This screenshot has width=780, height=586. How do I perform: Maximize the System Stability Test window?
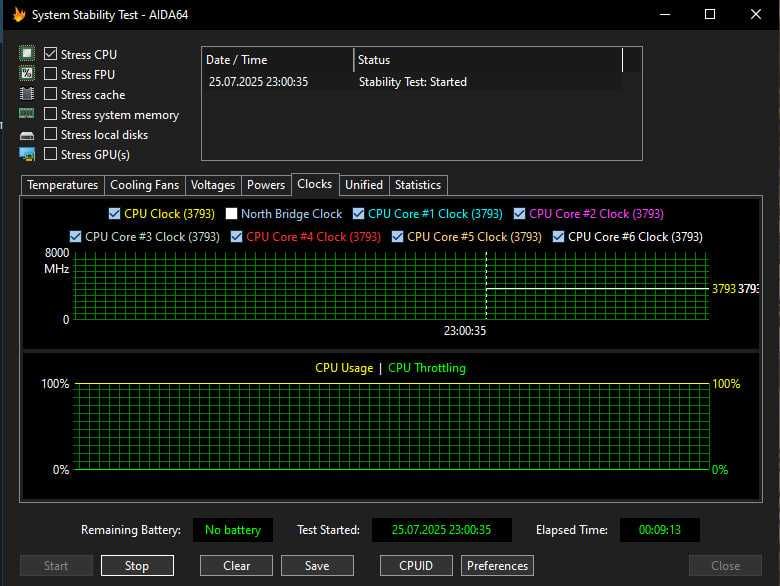[710, 14]
